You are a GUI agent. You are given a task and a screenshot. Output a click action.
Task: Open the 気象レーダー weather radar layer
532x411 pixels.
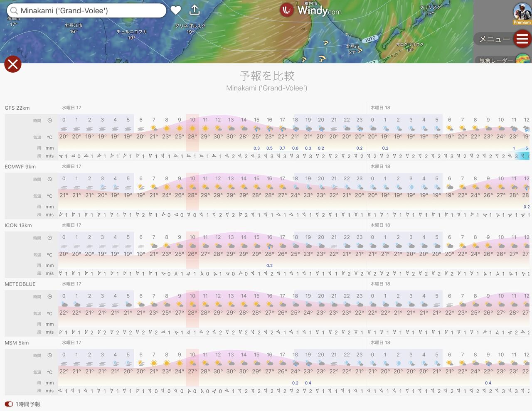[x=503, y=60]
